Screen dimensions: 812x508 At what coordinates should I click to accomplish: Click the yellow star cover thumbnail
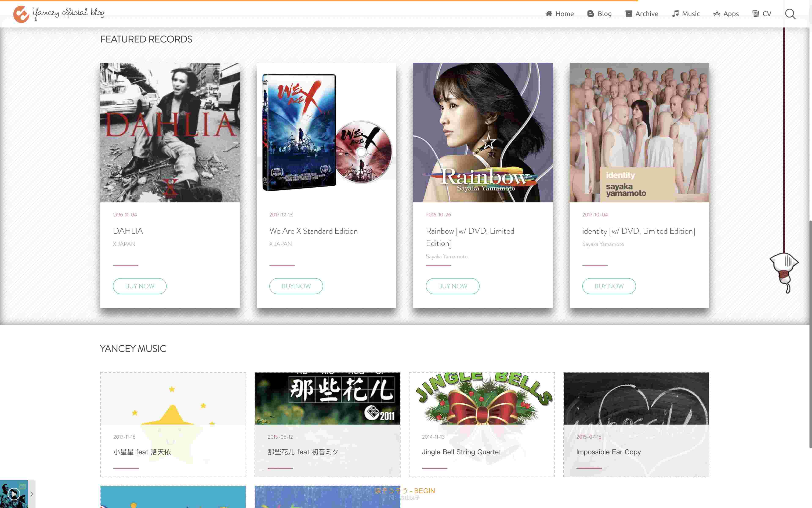(x=173, y=398)
